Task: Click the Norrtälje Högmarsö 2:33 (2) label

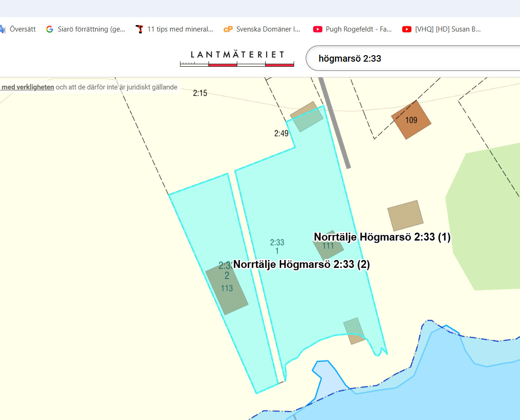Action: 302,264
